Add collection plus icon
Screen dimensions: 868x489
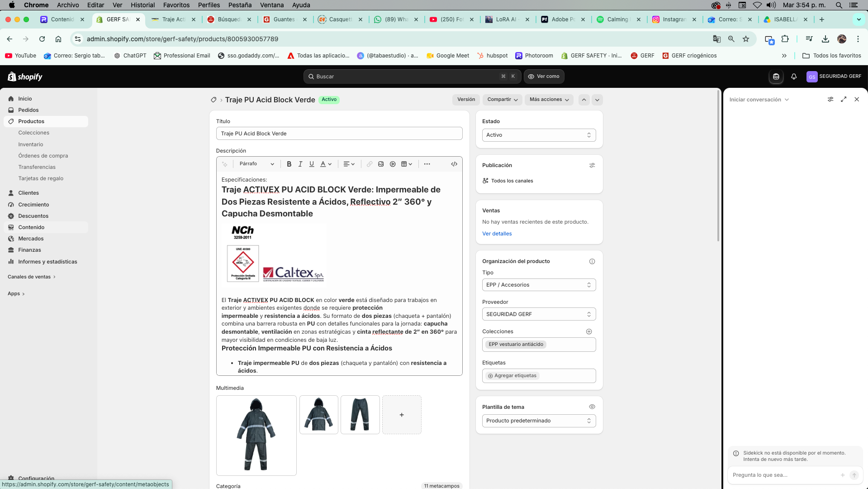pos(589,331)
